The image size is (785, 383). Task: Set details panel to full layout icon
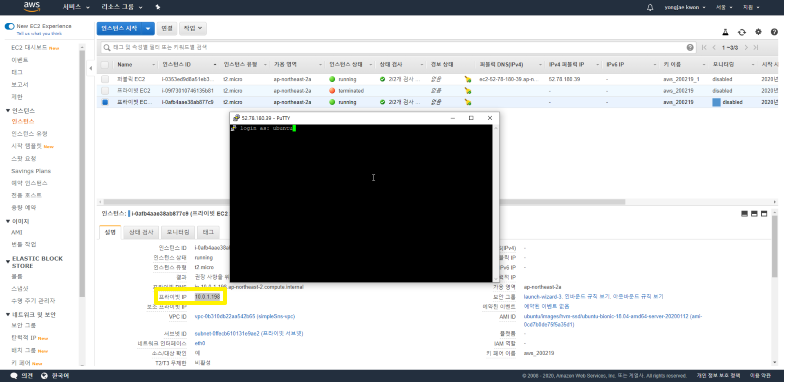[764, 214]
